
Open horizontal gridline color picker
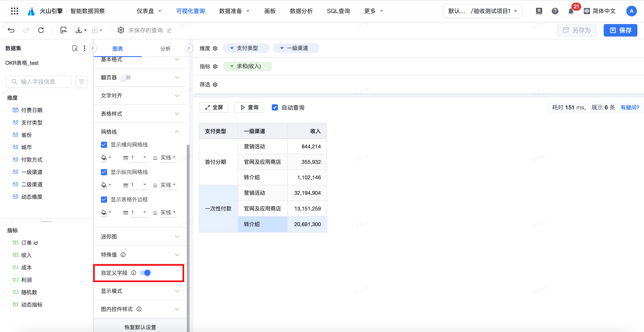tap(106, 158)
